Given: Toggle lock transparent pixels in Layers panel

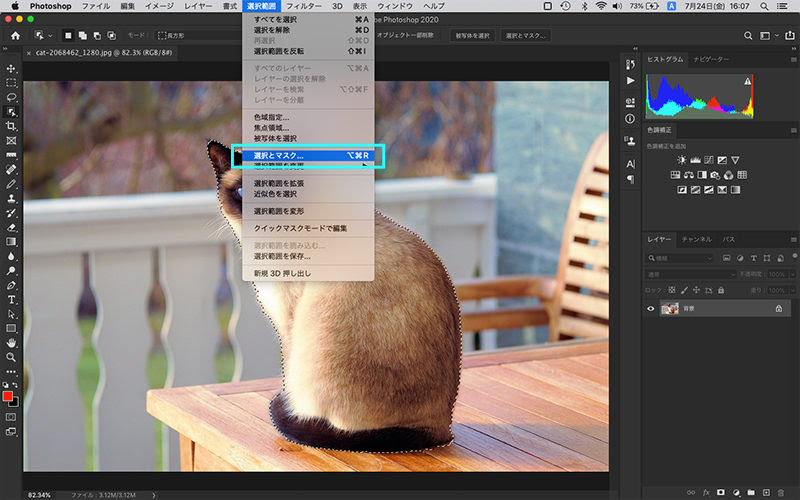Looking at the screenshot, I should click(x=672, y=290).
